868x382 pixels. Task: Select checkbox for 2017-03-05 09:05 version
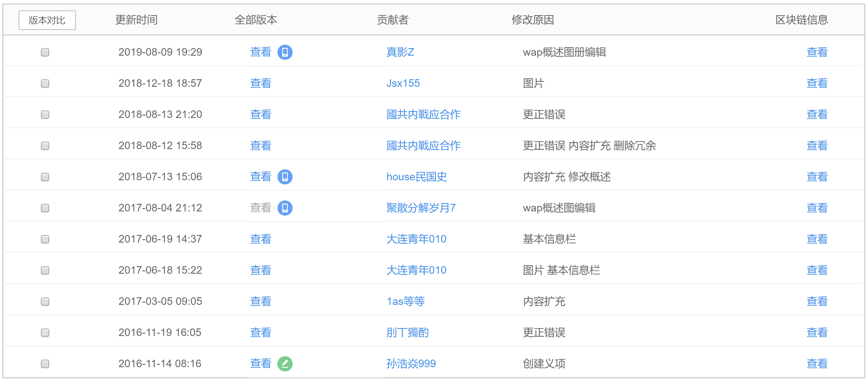click(x=45, y=302)
